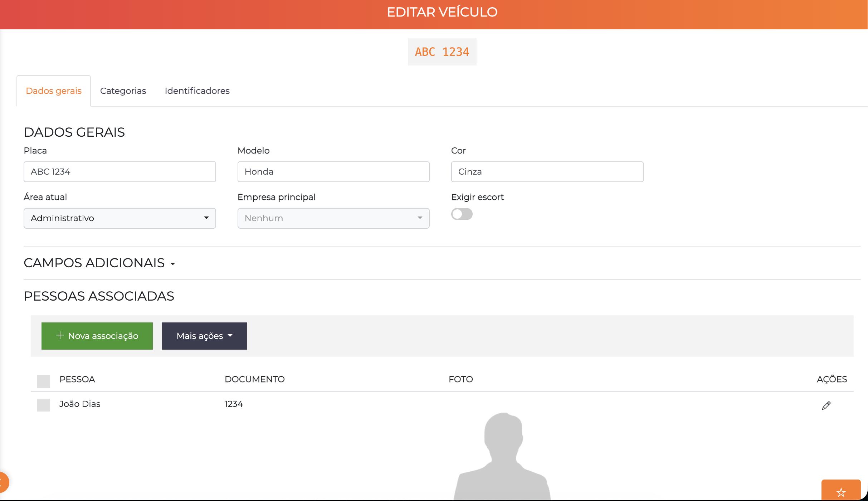Switch to the Identificadores tab

click(197, 91)
